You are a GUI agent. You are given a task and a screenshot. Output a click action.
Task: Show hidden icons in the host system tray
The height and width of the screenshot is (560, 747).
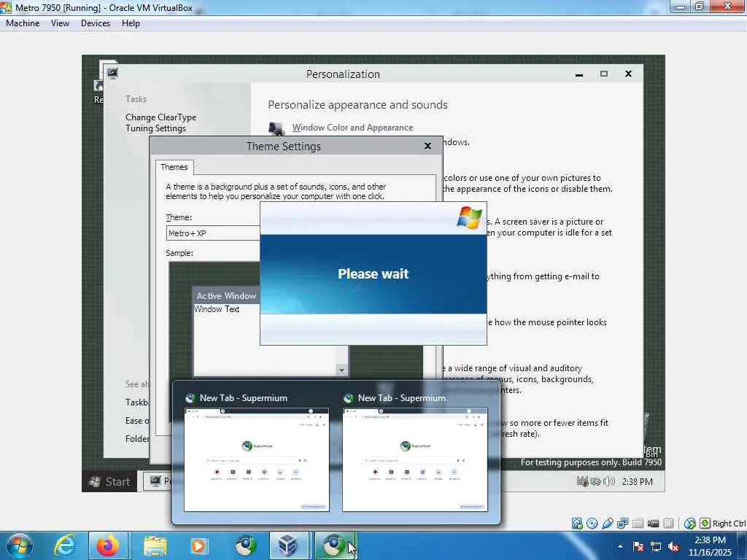tap(620, 546)
